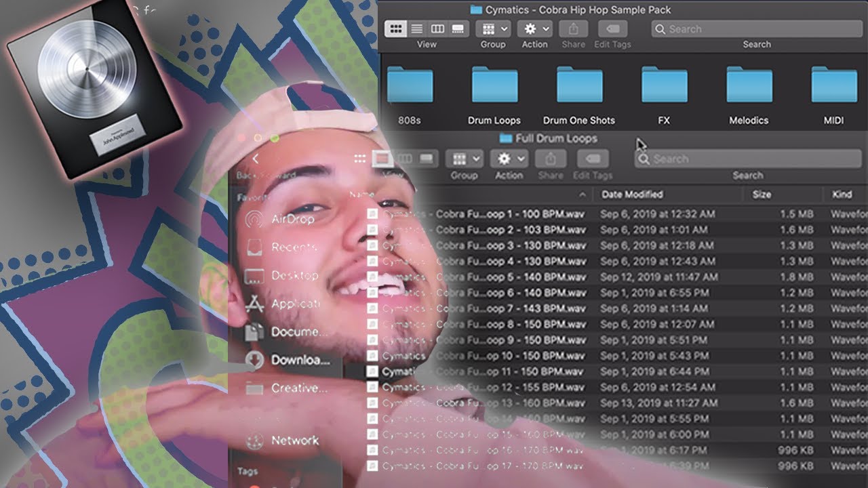Select file Loop 7 - 143 BPM.wav

[477, 308]
